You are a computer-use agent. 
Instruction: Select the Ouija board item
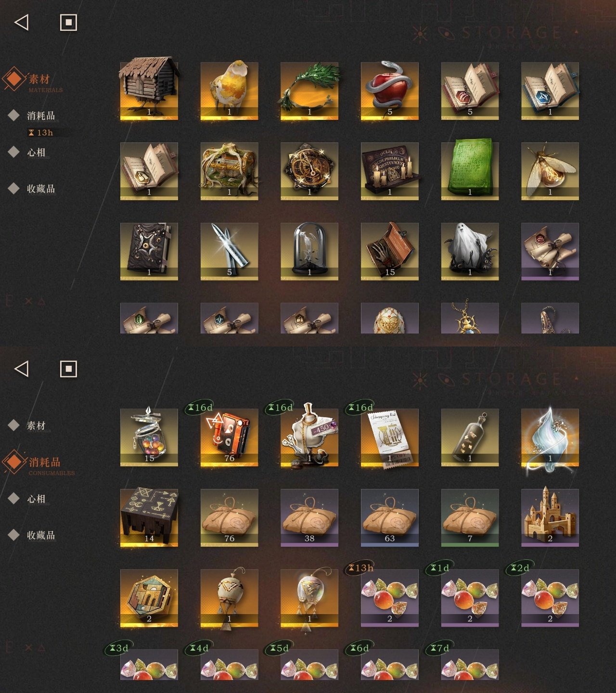point(390,171)
